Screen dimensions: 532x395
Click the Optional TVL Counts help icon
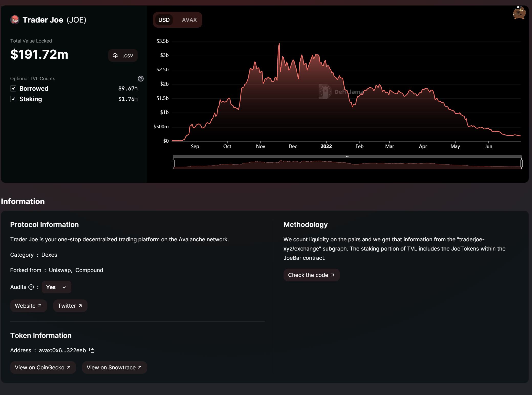click(140, 79)
